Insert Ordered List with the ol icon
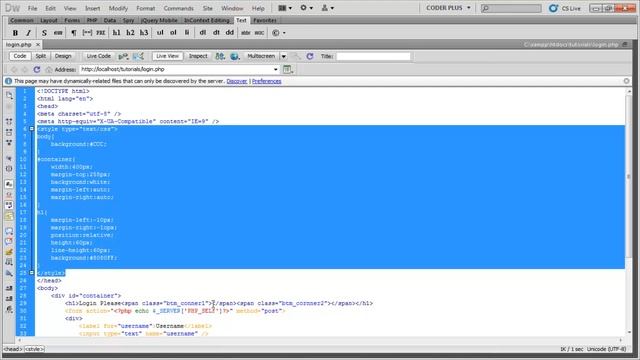640x360 pixels. [173, 33]
